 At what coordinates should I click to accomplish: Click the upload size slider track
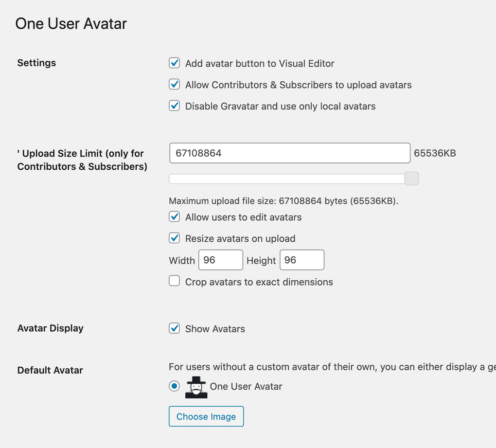pyautogui.click(x=287, y=179)
